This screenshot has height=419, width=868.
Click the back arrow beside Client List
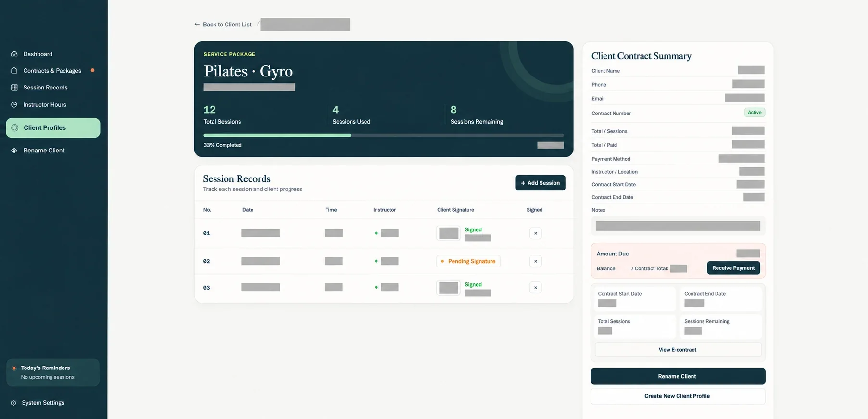197,25
